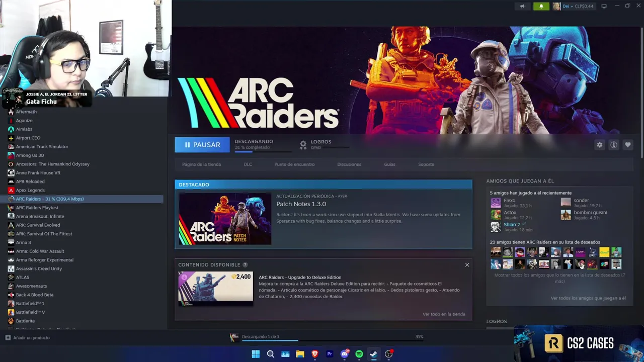Open Spotify from taskbar
This screenshot has width=644, height=362.
(359, 354)
